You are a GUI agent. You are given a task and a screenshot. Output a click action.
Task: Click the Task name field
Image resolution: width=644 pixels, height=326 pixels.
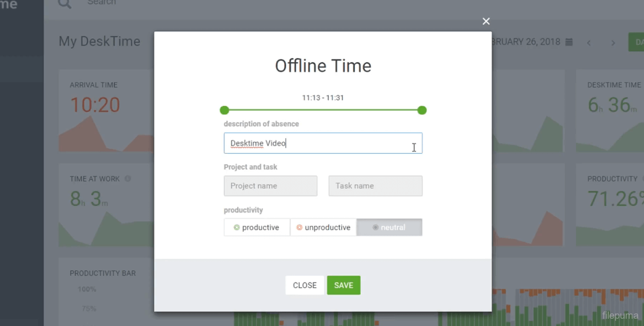pos(375,186)
